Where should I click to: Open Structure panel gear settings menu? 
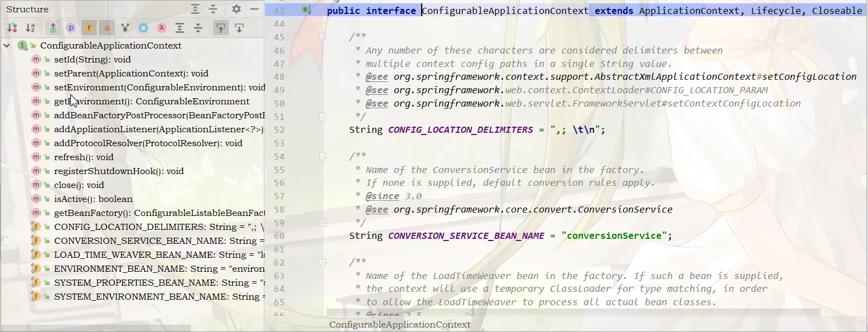(x=236, y=9)
